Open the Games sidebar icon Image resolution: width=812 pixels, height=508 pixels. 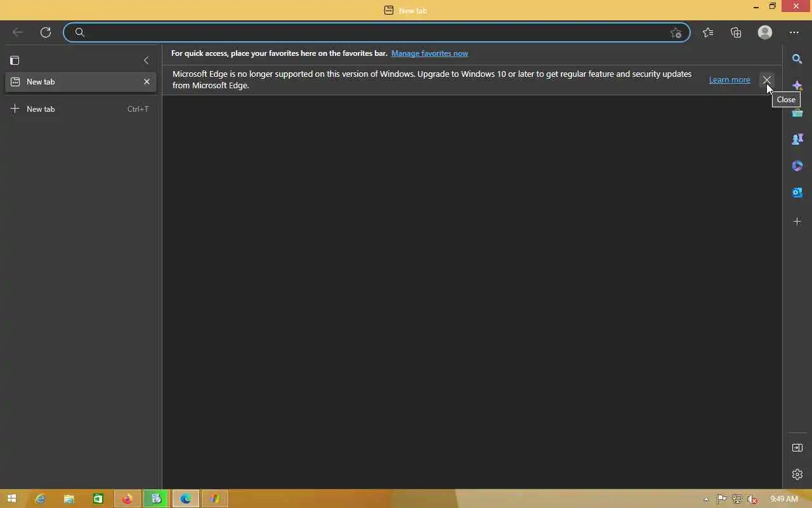coord(797,139)
